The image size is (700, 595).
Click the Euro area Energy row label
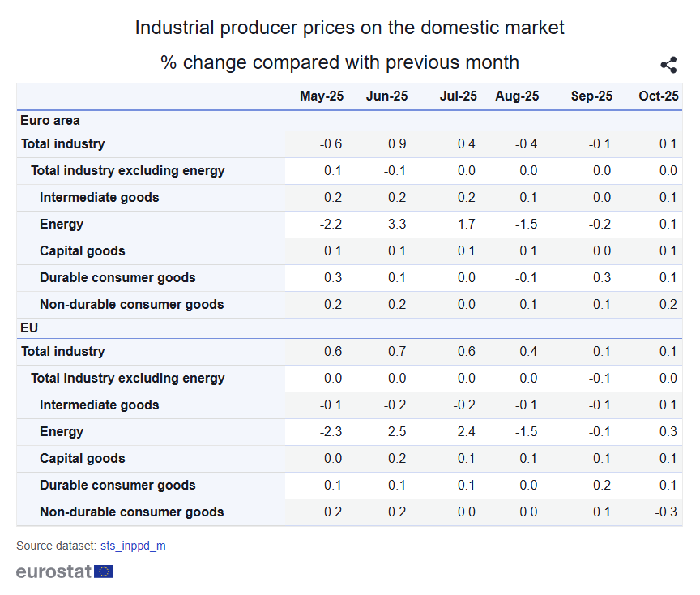[62, 225]
